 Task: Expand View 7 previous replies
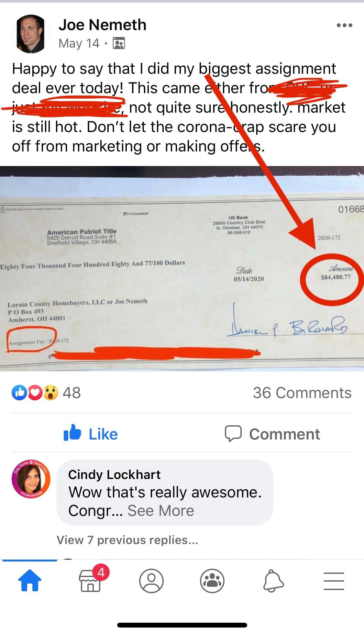[127, 540]
